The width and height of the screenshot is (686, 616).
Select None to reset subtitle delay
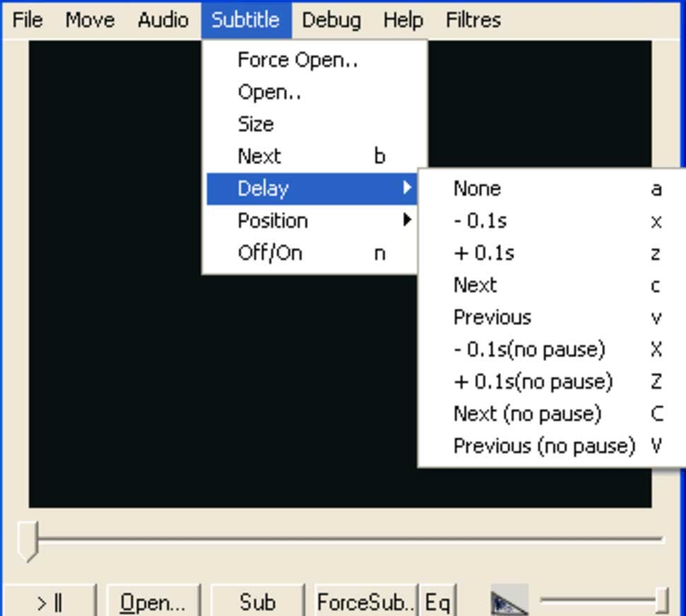point(476,188)
